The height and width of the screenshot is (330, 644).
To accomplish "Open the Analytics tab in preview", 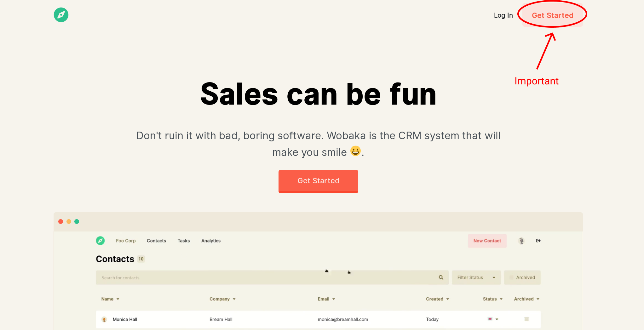I will [x=211, y=241].
